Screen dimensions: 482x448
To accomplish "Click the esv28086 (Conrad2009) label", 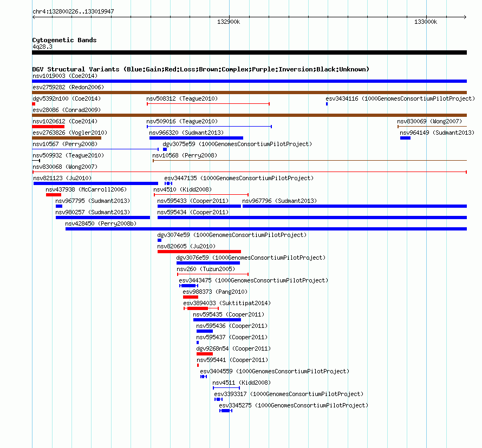I will [x=67, y=110].
